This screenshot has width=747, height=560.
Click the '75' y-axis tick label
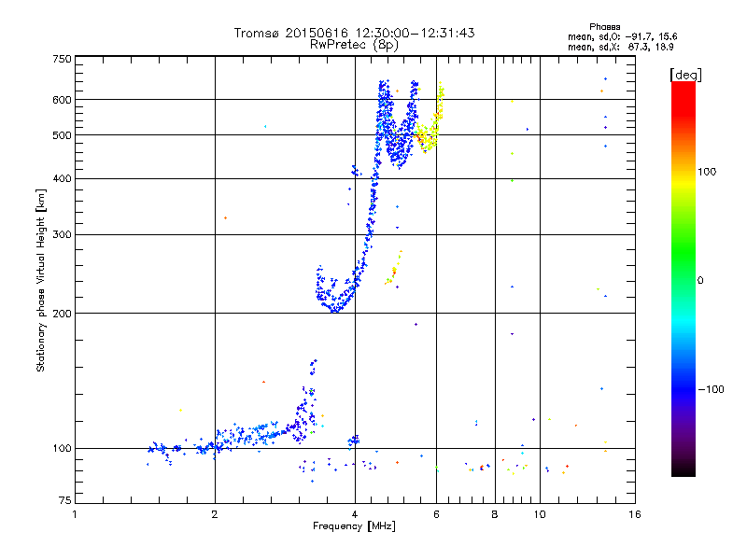point(64,500)
